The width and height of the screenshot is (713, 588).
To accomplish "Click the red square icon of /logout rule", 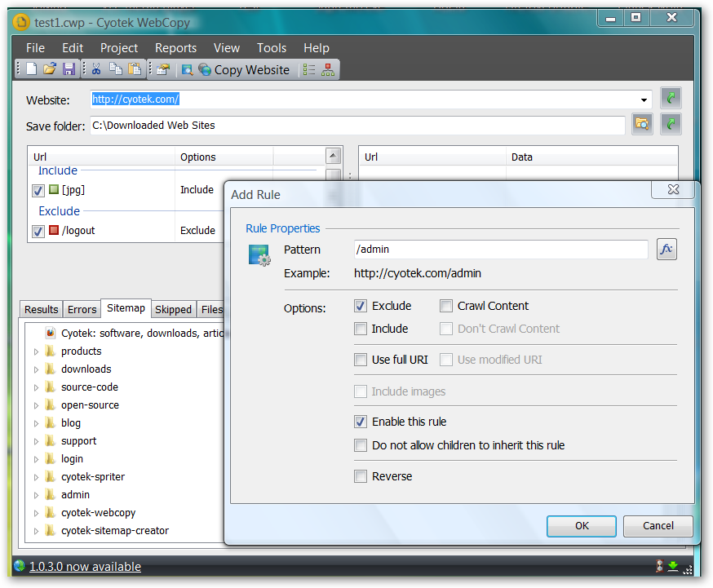I will click(54, 230).
